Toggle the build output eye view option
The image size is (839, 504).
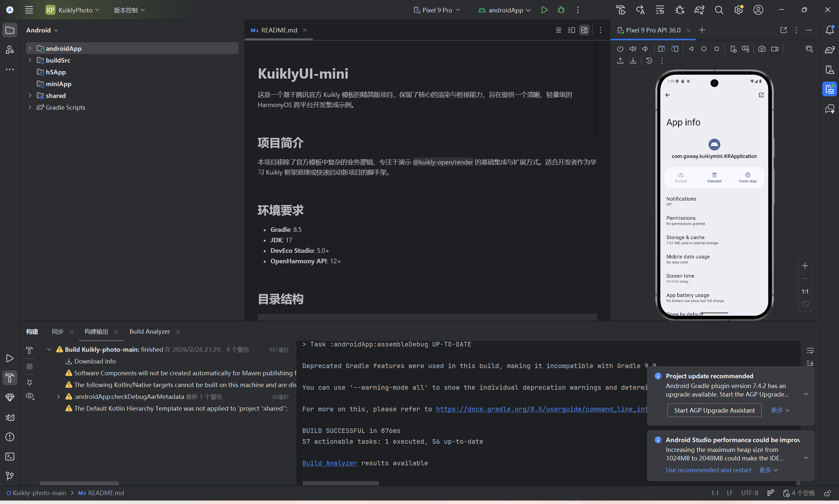[x=30, y=396]
